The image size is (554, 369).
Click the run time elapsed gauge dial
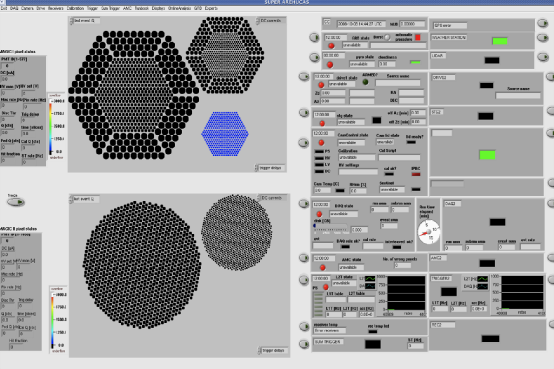point(429,232)
